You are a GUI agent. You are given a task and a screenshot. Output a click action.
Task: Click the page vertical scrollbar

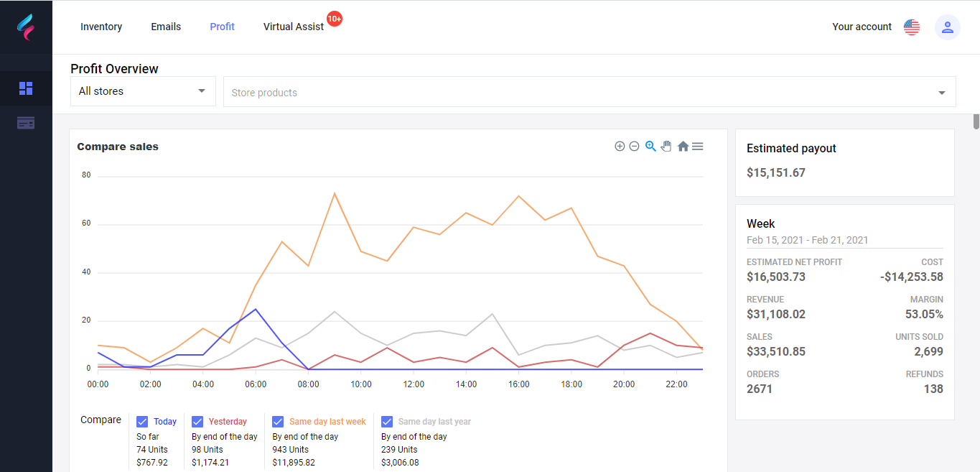(976, 121)
